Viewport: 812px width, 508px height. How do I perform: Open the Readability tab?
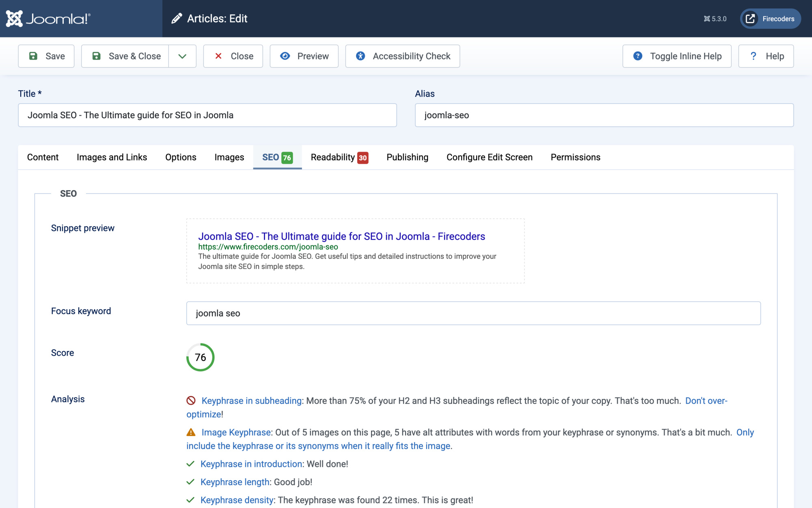pos(339,157)
